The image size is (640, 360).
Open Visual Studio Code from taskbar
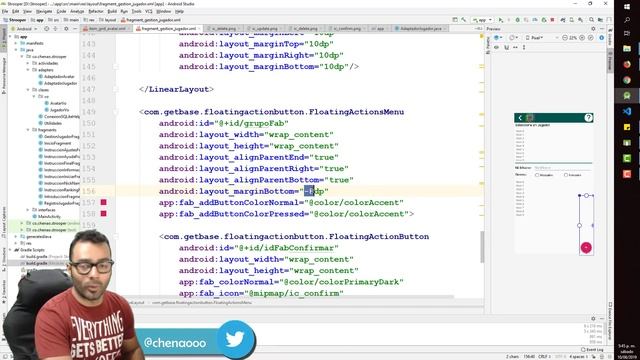point(627,111)
